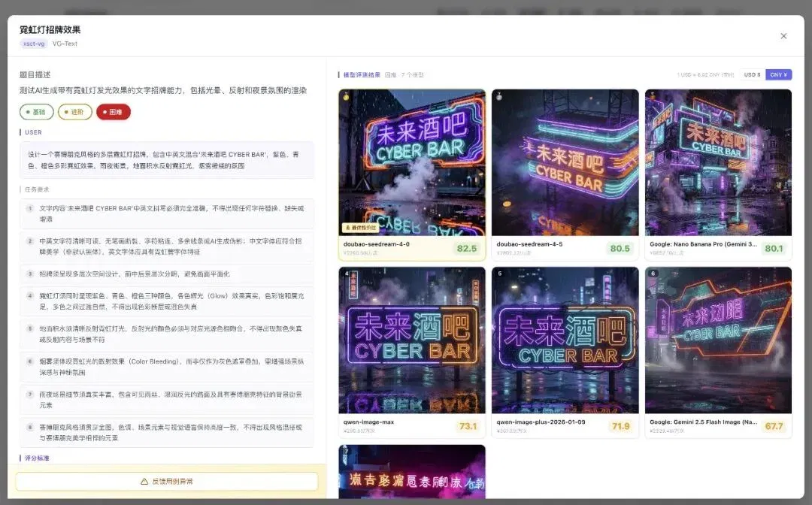Viewport: 812px width, 505px height.
Task: Select the red 困难 difficulty pill
Action: coord(114,112)
